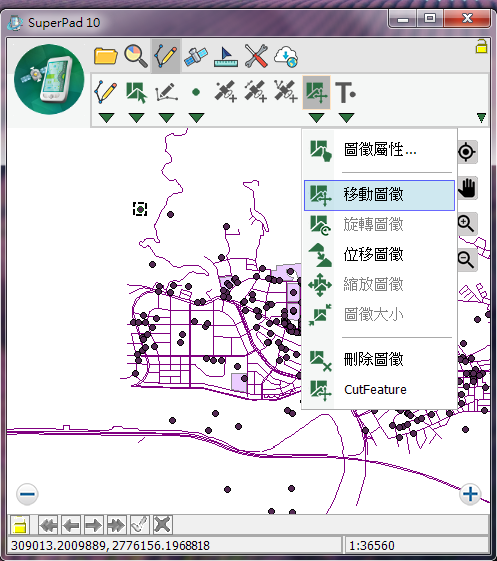Select the text label T tool
The image size is (497, 561).
pyautogui.click(x=345, y=92)
